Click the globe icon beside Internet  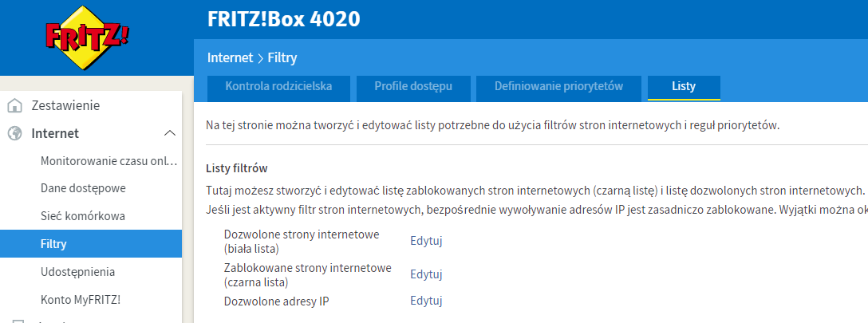[x=14, y=134]
